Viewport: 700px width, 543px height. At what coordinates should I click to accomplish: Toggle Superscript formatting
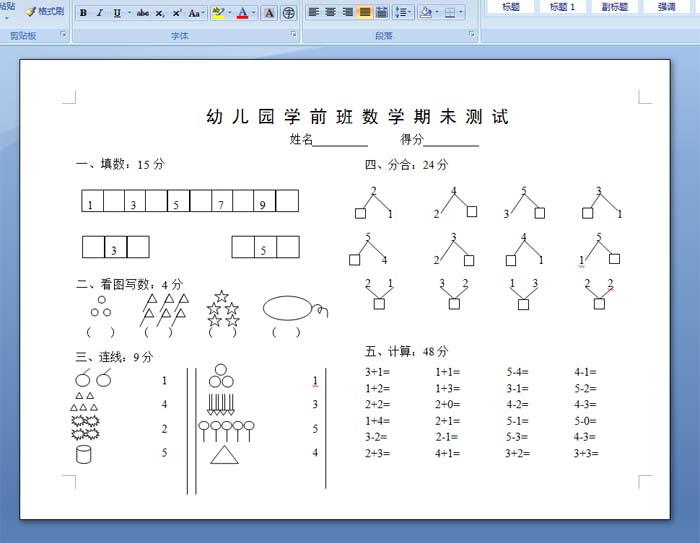click(177, 13)
